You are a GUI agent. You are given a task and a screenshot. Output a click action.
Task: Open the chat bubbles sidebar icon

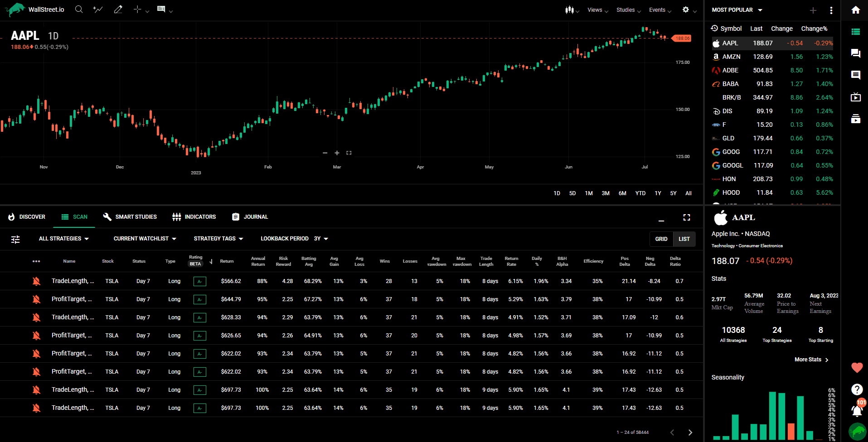(856, 53)
